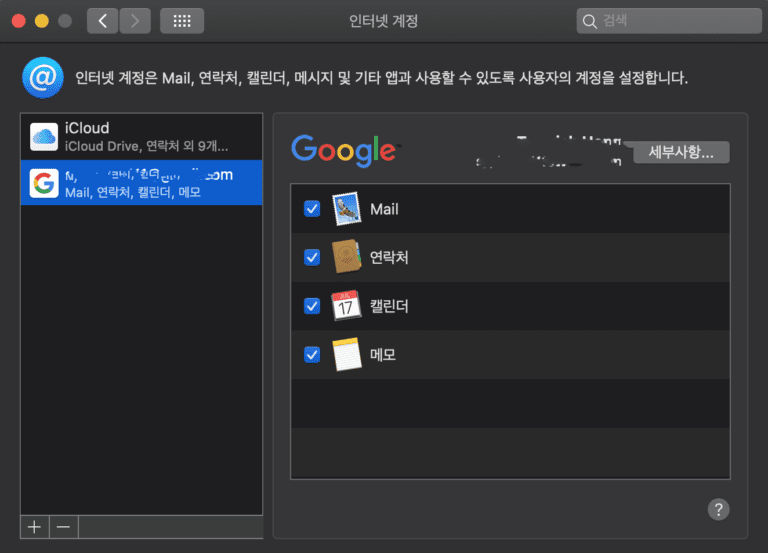768x553 pixels.
Task: Click the Google logo in the detail pane
Action: coord(346,150)
